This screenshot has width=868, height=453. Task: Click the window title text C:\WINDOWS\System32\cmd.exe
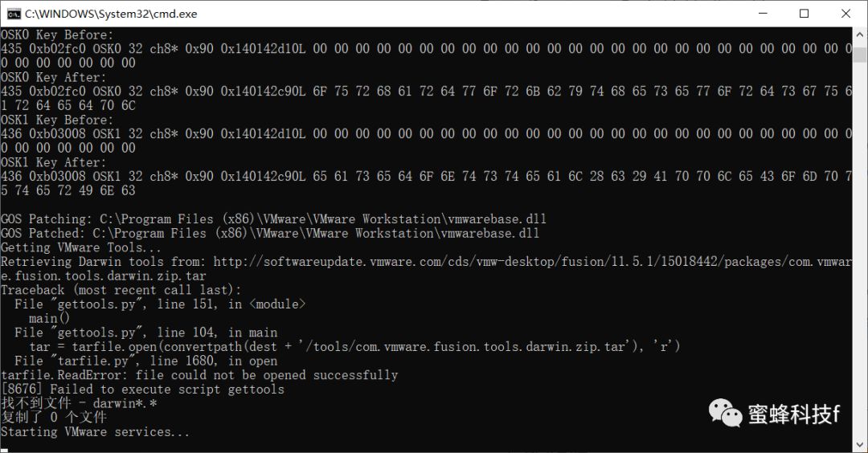[x=111, y=14]
